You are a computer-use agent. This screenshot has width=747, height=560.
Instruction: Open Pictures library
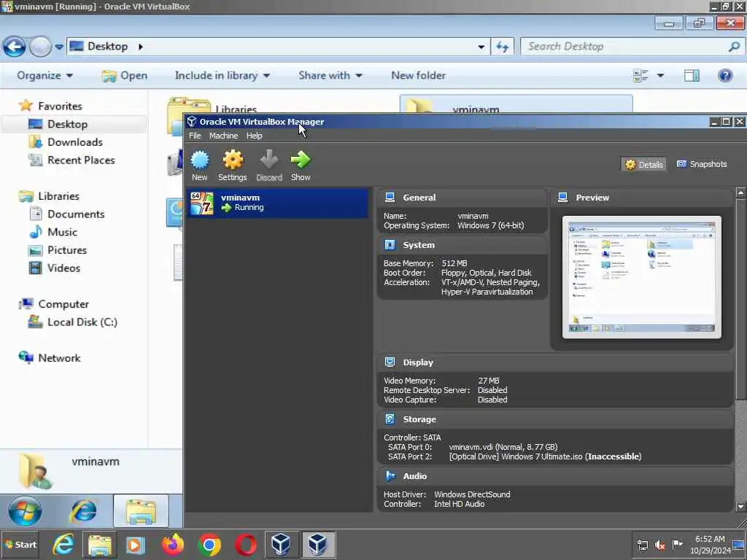tap(66, 250)
